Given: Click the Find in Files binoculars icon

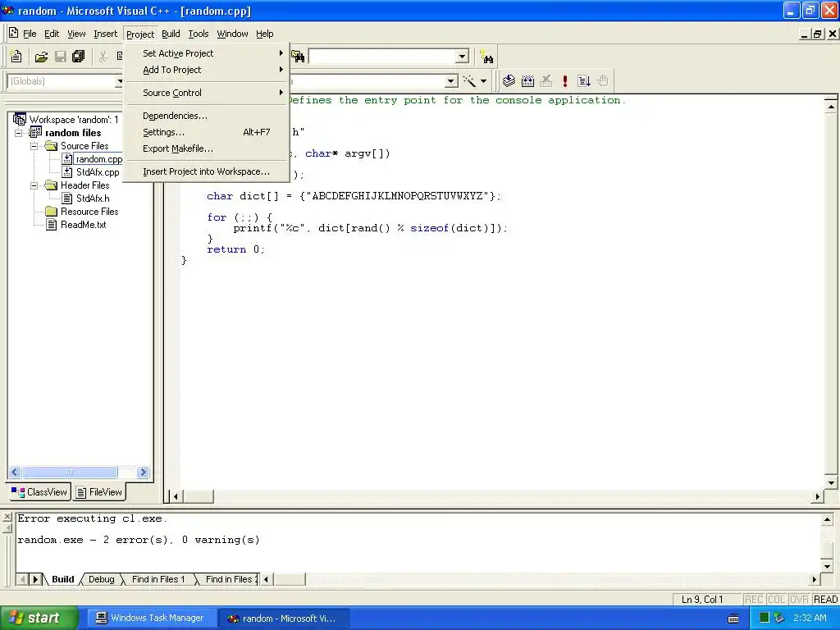Looking at the screenshot, I should [x=298, y=57].
